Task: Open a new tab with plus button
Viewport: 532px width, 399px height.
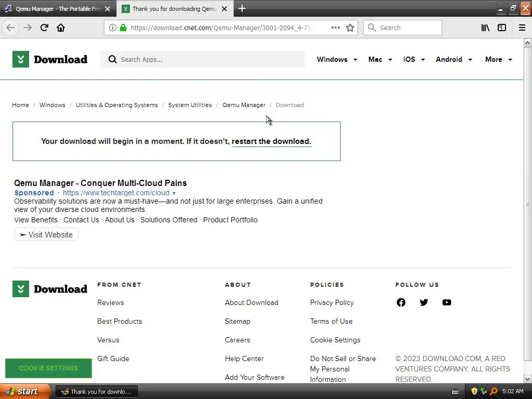Action: pos(242,8)
